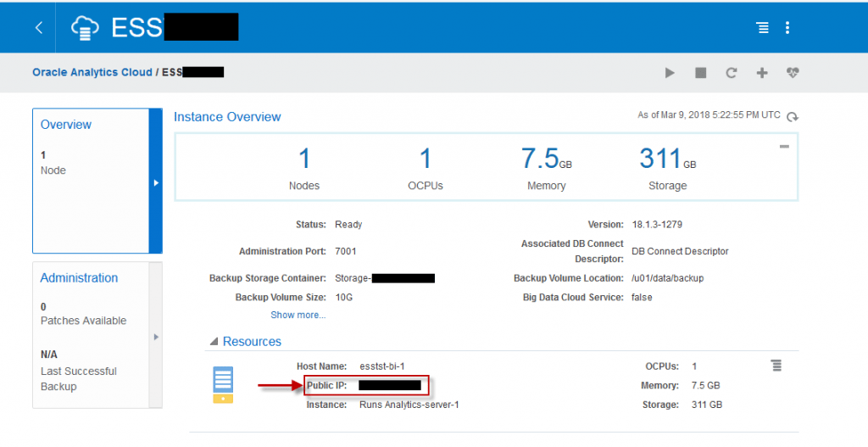Click the backup location /u01/data/backup

tap(668, 278)
